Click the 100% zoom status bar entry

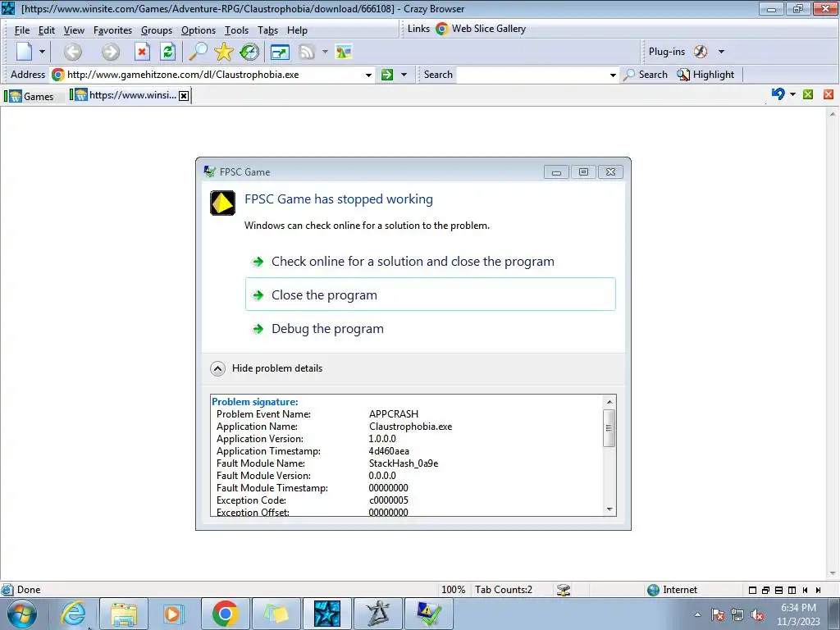(x=453, y=590)
